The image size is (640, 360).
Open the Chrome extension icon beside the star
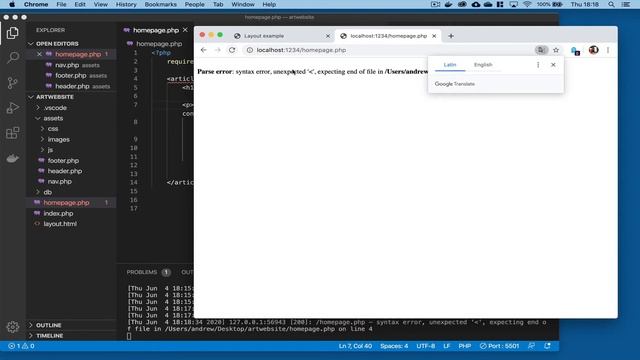tap(575, 51)
